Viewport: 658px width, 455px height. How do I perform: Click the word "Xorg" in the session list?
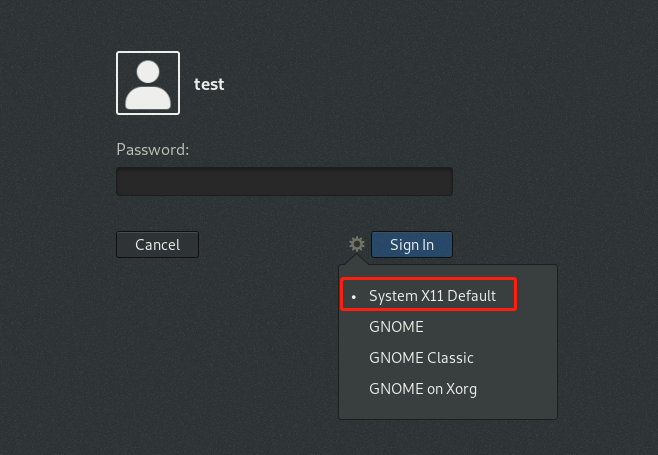point(458,389)
